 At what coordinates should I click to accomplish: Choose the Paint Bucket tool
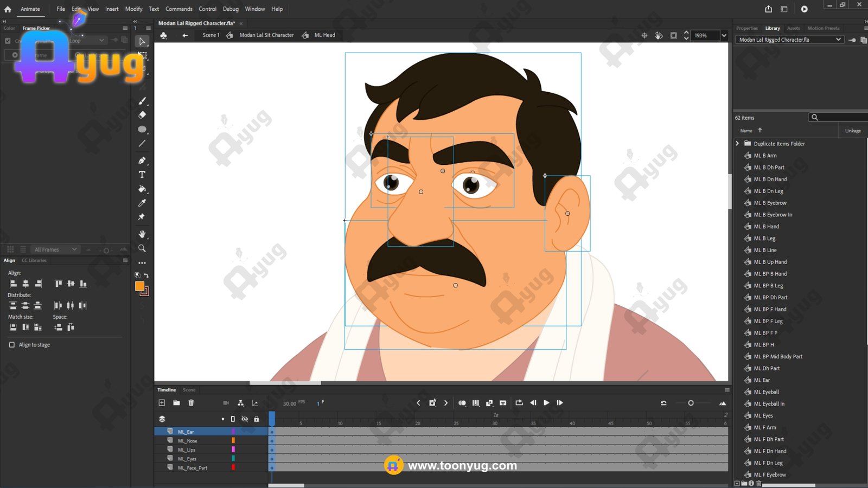point(142,189)
